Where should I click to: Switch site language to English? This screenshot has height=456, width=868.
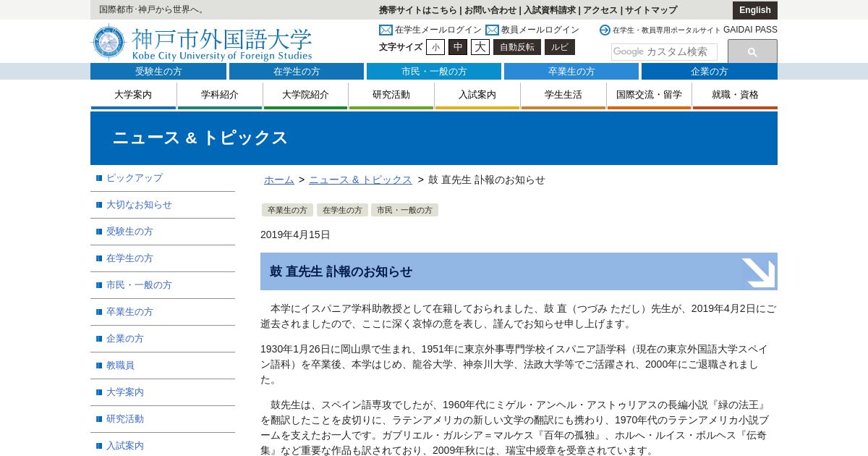point(755,10)
